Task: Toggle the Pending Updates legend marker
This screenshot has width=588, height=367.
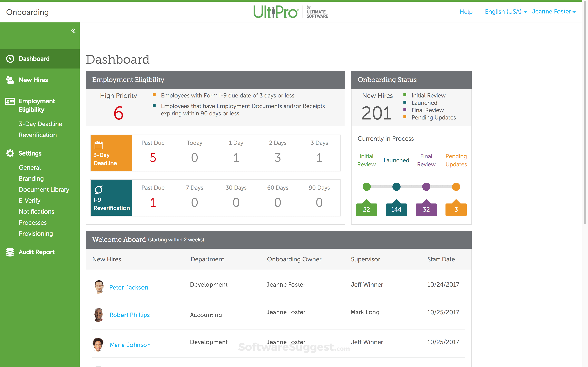Action: [x=405, y=117]
